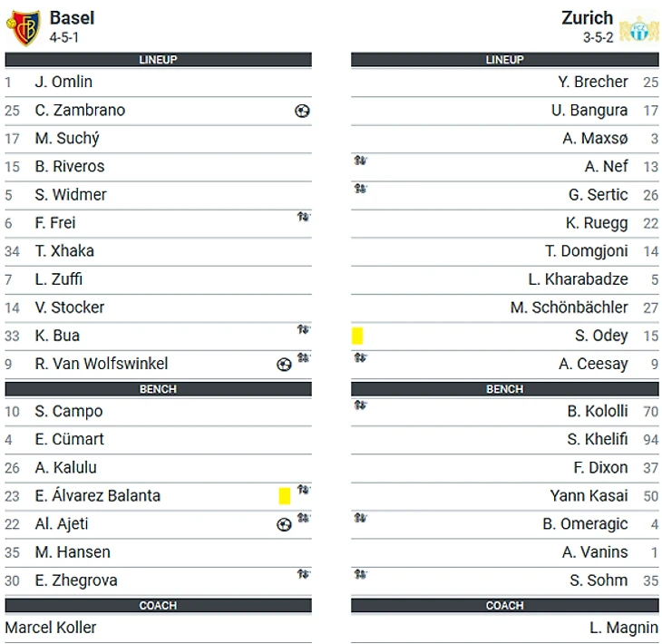Open coach L. Magnin's link

tap(623, 627)
